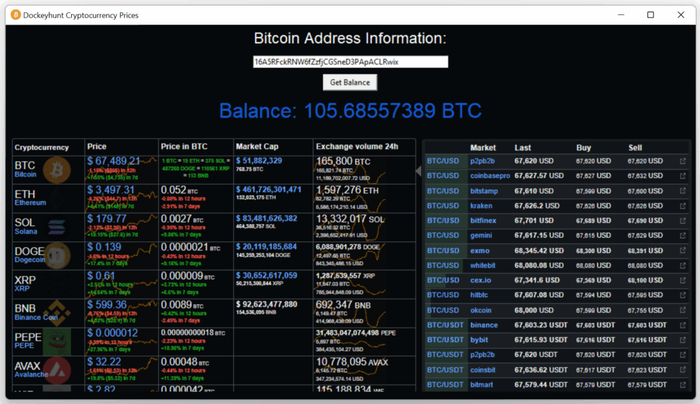Click the Bitcoin address input field

point(350,62)
